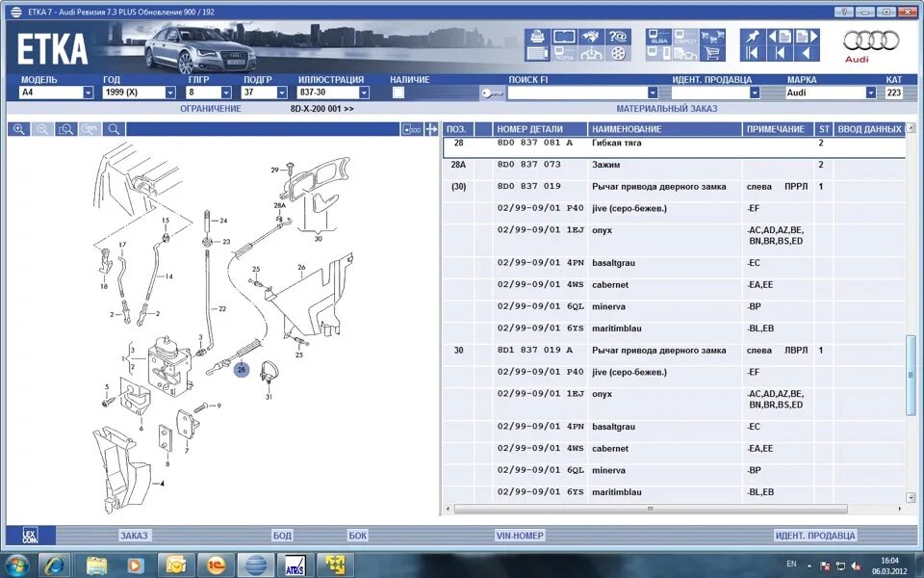Go to previous illustration page
The image size is (924, 578).
(x=780, y=37)
